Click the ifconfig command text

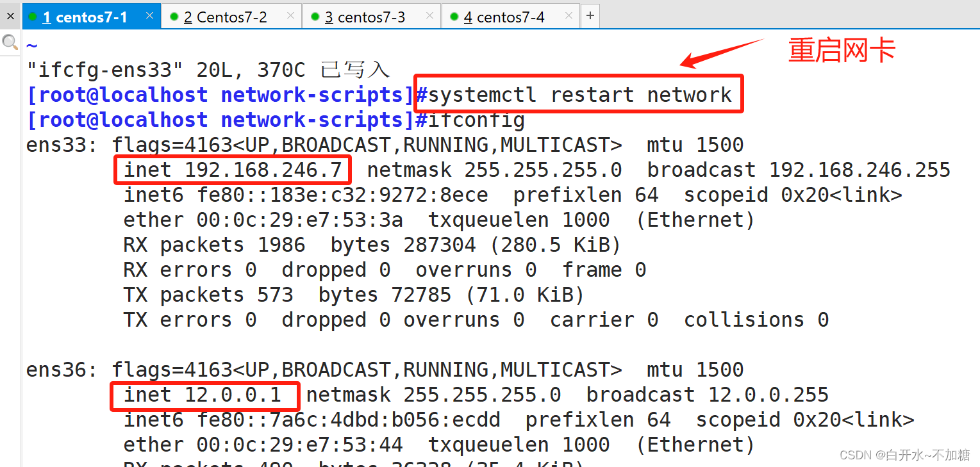point(476,120)
